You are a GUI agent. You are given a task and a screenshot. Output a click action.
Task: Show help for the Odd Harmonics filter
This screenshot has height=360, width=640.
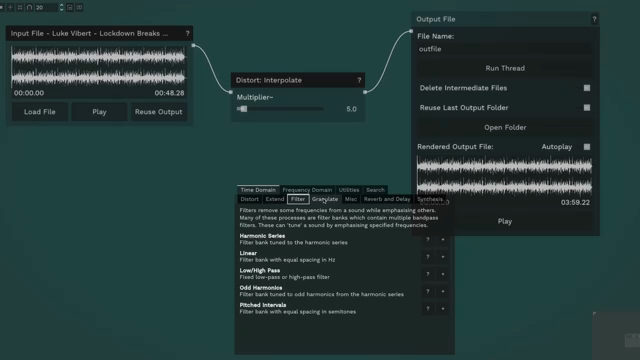click(x=428, y=291)
